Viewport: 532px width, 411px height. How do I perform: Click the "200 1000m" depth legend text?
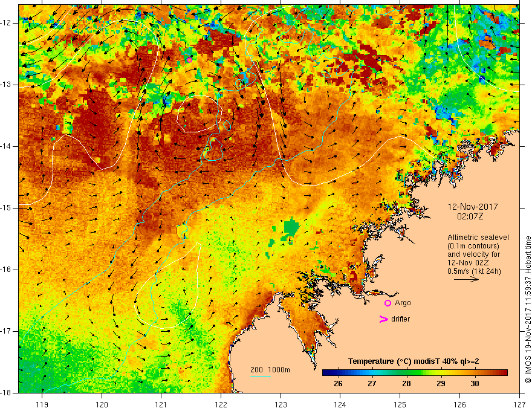[270, 370]
